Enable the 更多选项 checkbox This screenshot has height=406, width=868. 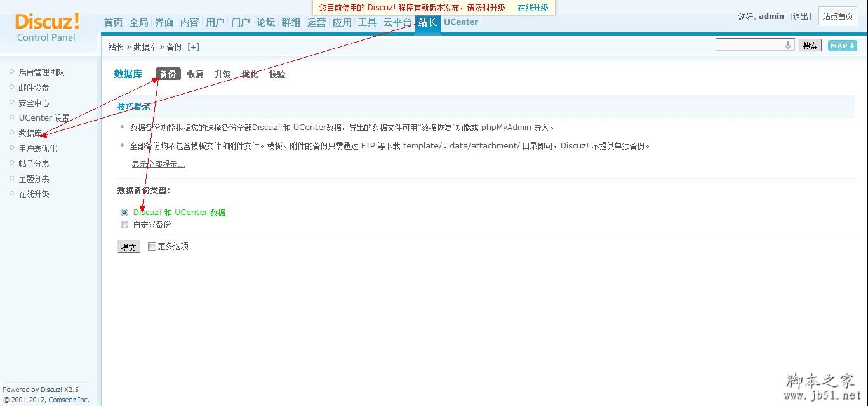tap(152, 246)
